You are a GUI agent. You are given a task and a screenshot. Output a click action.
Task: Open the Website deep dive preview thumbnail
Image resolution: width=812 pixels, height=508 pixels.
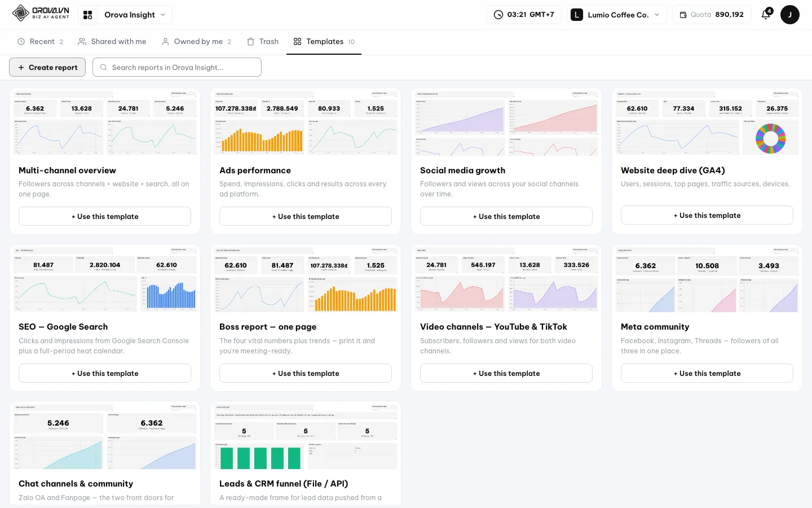click(707, 122)
